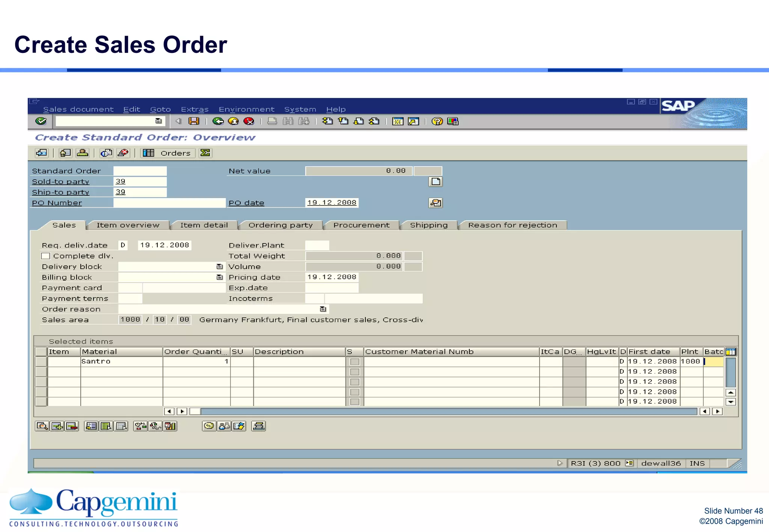Select the row marker for the Santro item
This screenshot has width=769, height=532.
point(41,362)
